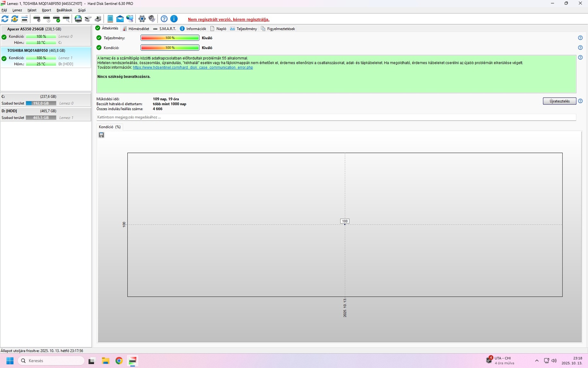Switch to the Figyelmeztetések tab

[278, 29]
